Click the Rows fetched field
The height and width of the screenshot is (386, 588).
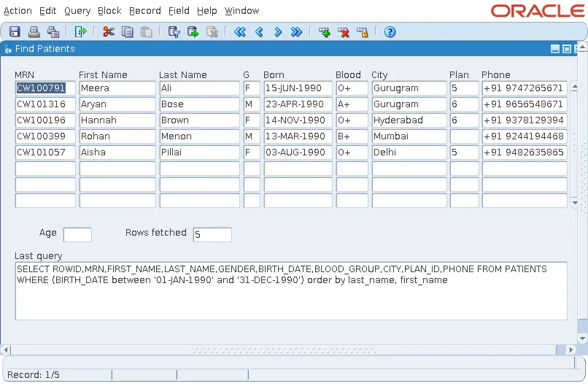tap(212, 235)
